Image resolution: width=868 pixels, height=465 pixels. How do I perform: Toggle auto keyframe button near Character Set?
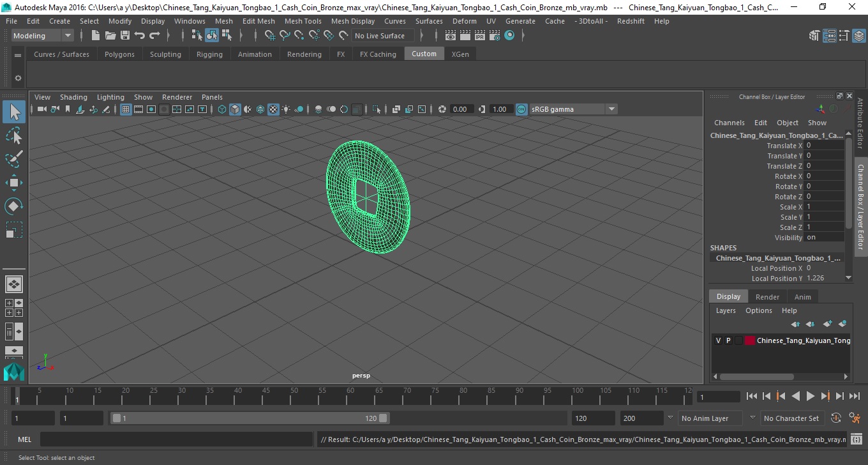coord(836,418)
